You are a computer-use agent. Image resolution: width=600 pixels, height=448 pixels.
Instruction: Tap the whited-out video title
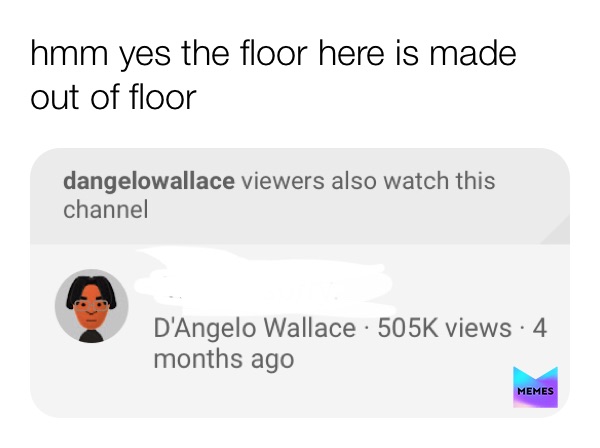coord(264,281)
